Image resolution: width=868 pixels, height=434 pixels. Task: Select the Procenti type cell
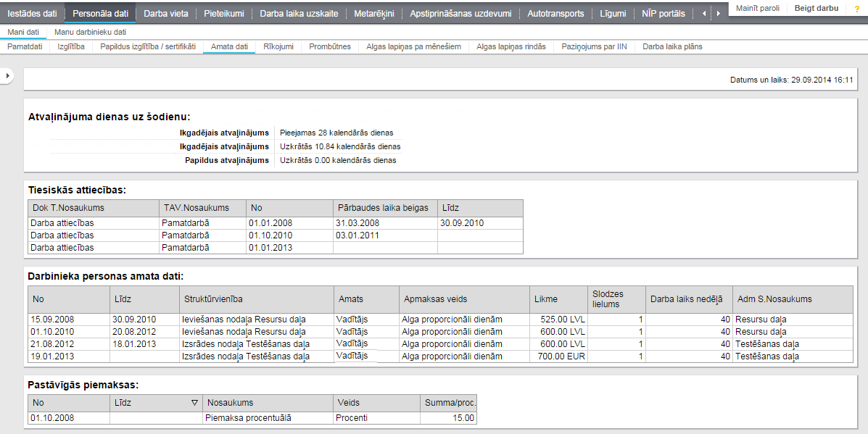[x=377, y=418]
